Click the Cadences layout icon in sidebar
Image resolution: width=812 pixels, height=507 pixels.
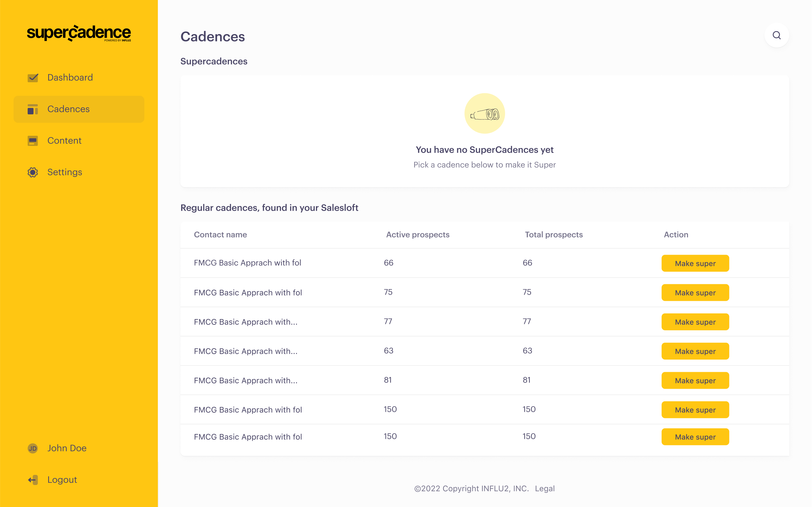[32, 109]
